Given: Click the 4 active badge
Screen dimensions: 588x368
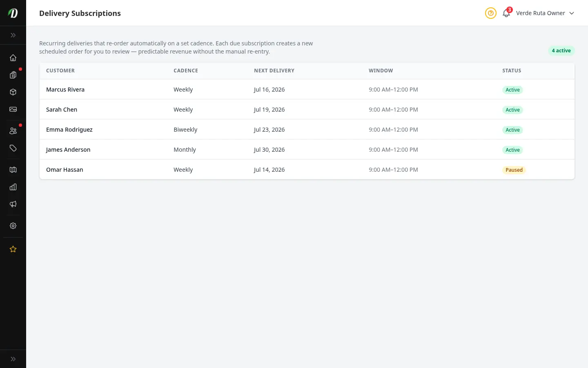Looking at the screenshot, I should pyautogui.click(x=561, y=51).
